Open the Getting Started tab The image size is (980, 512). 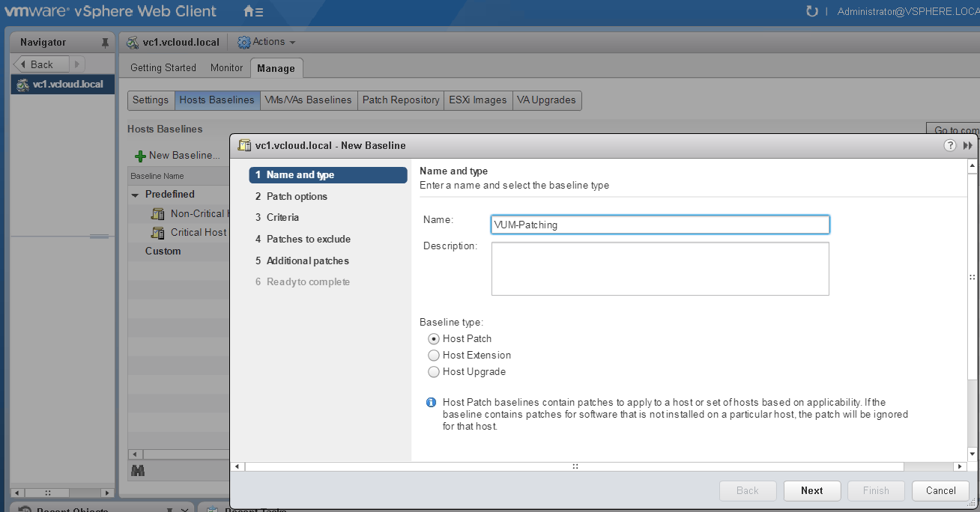pyautogui.click(x=163, y=68)
